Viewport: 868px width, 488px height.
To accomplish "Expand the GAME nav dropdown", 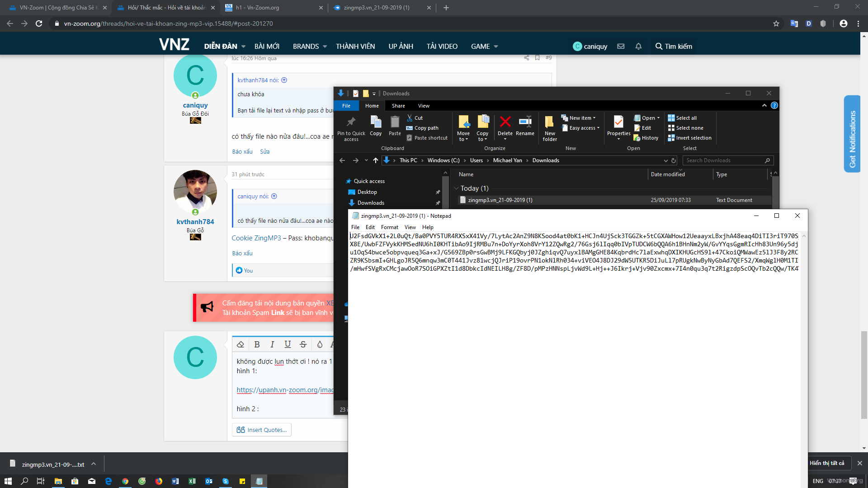I will tap(496, 47).
